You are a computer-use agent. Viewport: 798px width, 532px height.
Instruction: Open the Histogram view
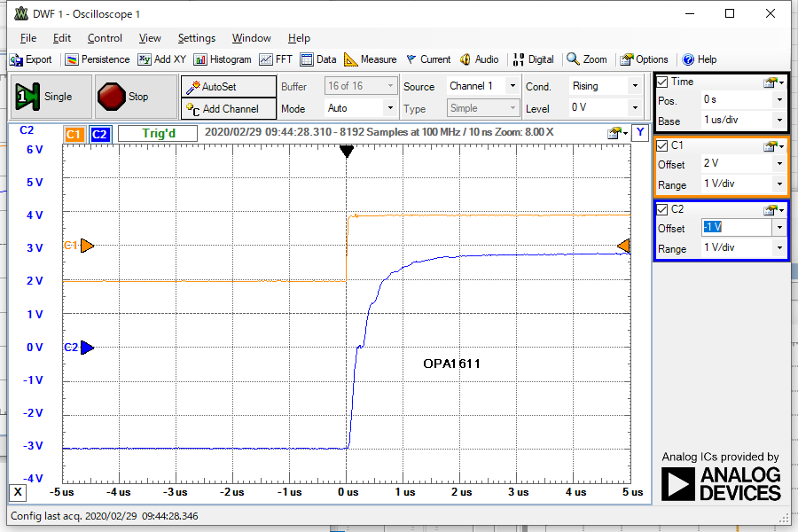[223, 59]
